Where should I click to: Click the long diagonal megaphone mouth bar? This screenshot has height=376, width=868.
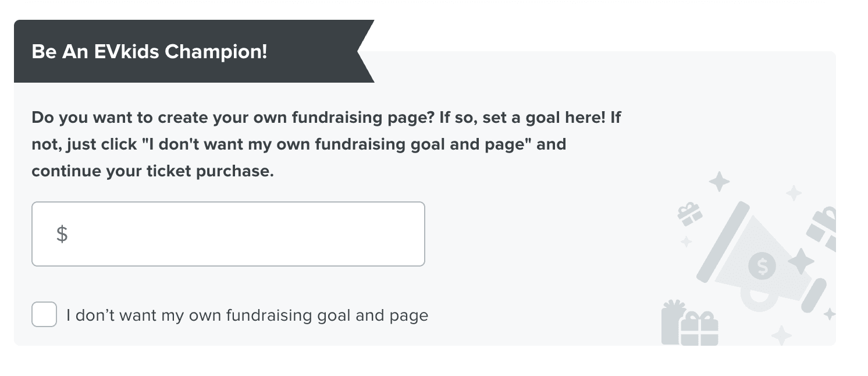click(x=723, y=242)
